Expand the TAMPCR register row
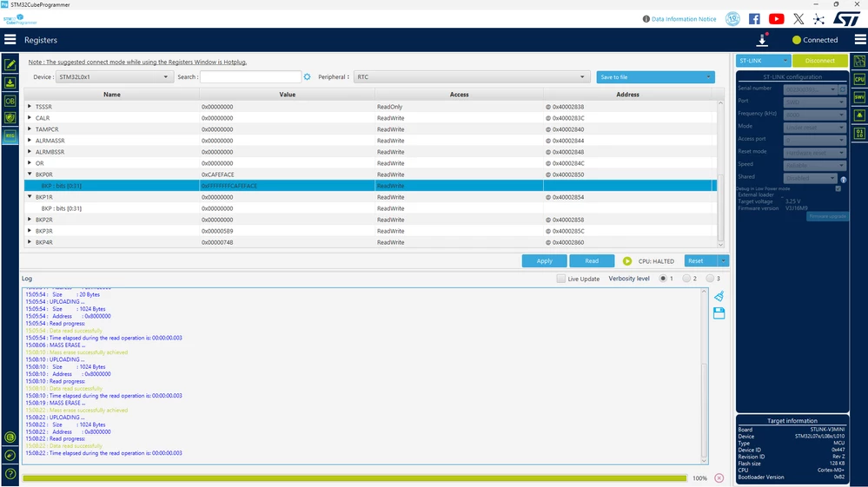This screenshot has width=868, height=487. tap(30, 128)
